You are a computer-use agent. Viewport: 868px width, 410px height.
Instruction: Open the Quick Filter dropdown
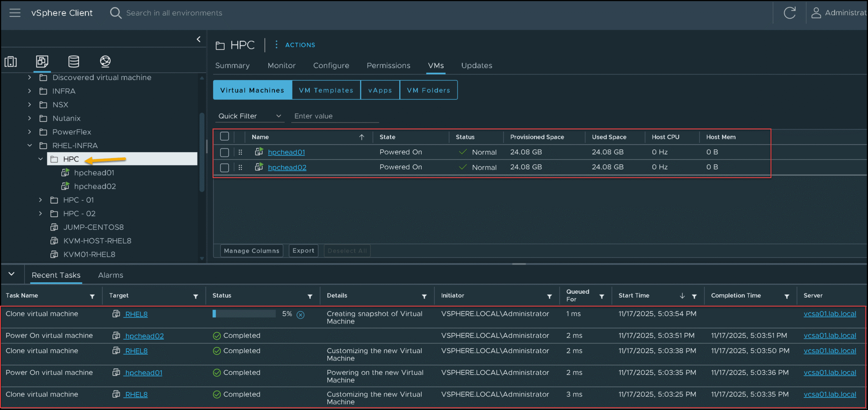coord(249,116)
